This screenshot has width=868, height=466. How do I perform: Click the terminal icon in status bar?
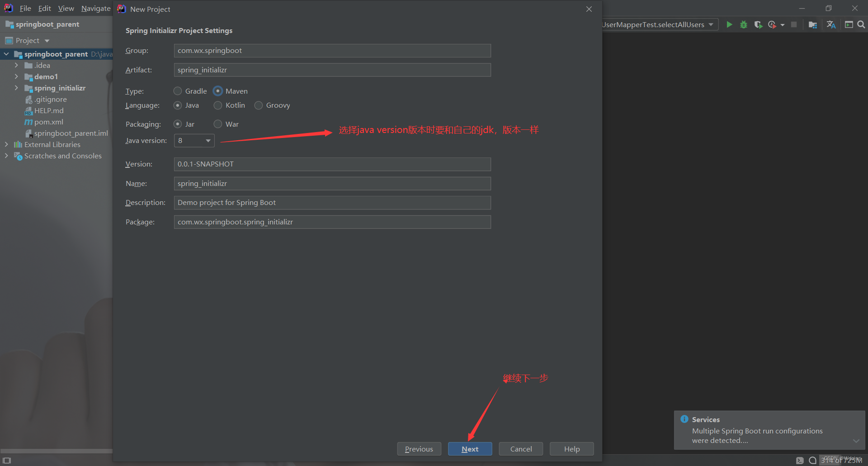tap(800, 461)
